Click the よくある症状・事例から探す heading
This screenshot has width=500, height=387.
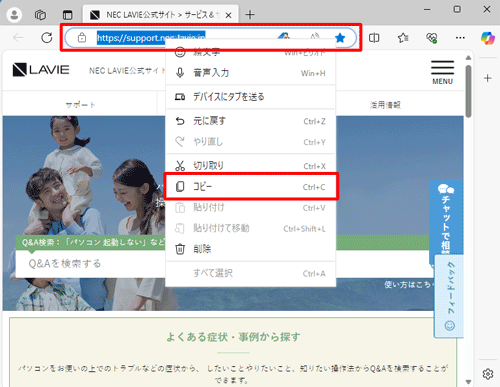(x=233, y=337)
